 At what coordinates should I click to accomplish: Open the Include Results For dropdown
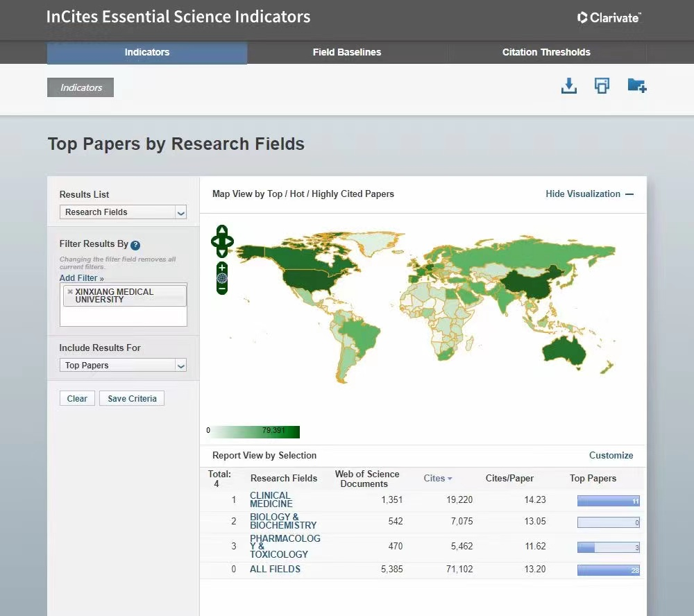click(123, 366)
